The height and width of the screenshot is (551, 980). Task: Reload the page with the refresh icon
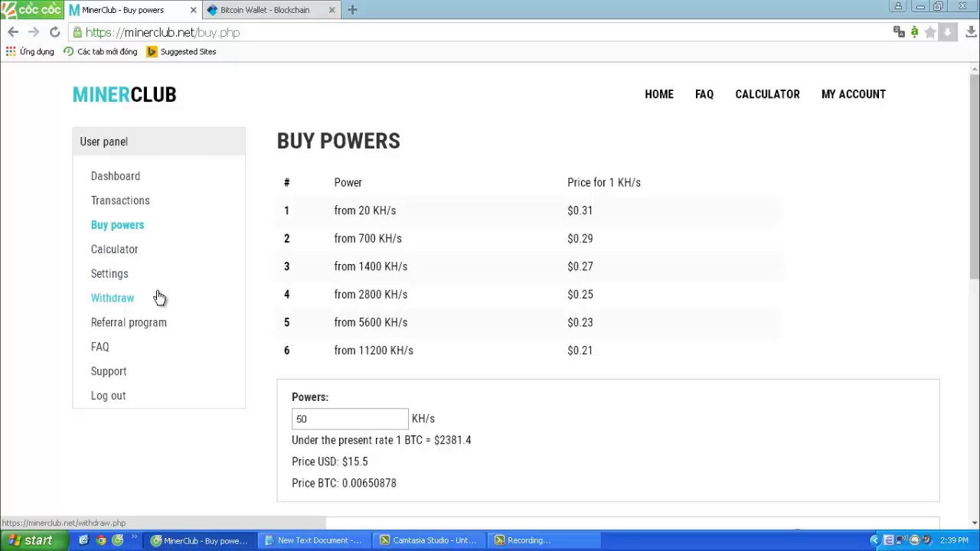click(54, 32)
